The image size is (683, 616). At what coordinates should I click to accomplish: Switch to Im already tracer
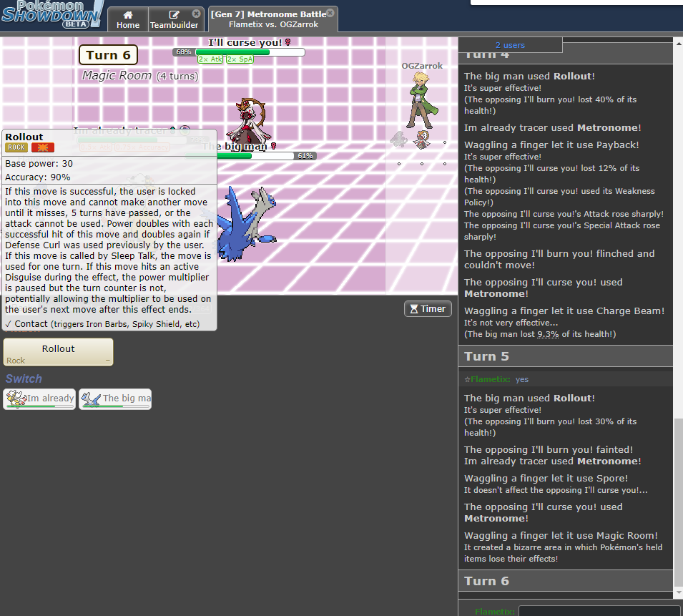[x=39, y=399]
